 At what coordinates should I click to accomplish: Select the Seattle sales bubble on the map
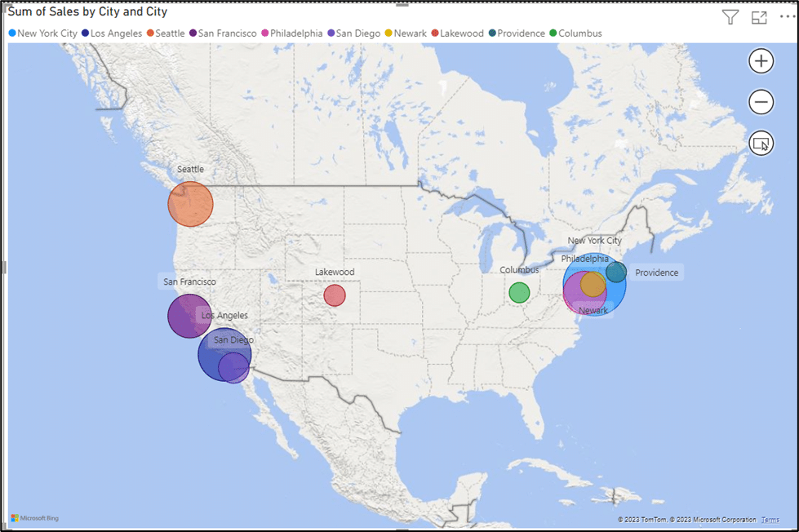(x=191, y=203)
